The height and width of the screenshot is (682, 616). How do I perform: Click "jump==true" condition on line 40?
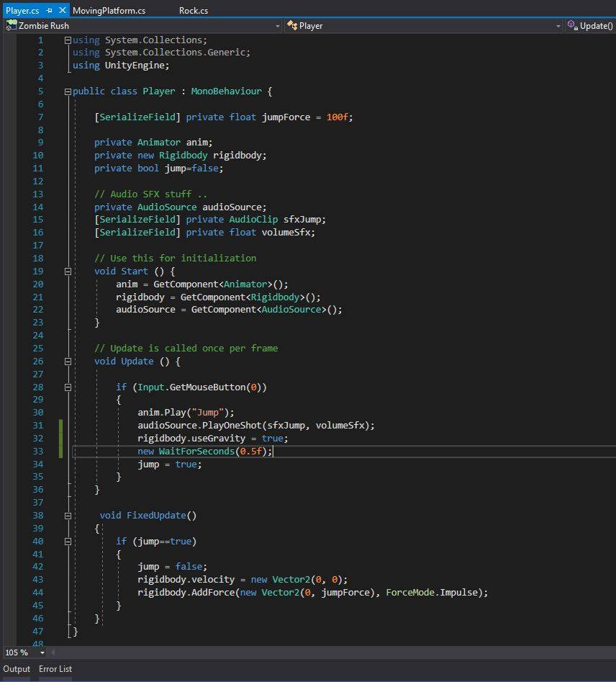click(165, 542)
